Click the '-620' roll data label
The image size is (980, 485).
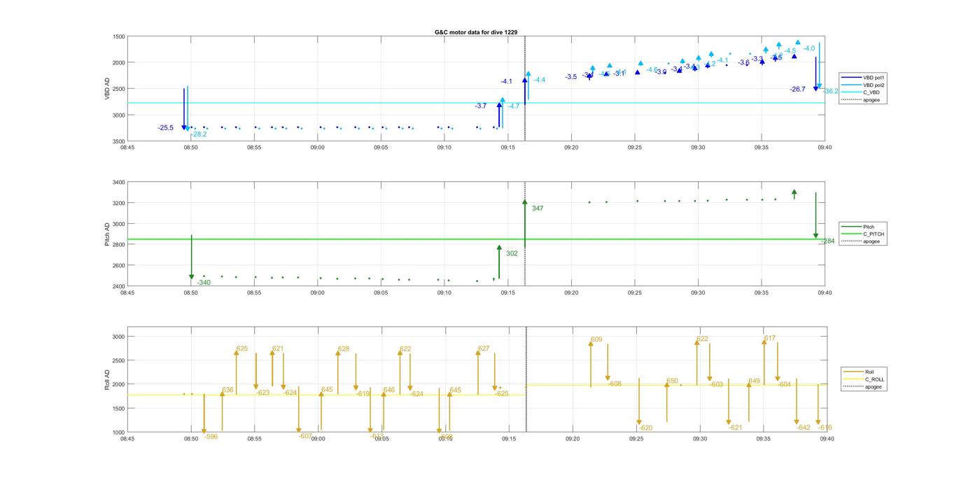645,428
